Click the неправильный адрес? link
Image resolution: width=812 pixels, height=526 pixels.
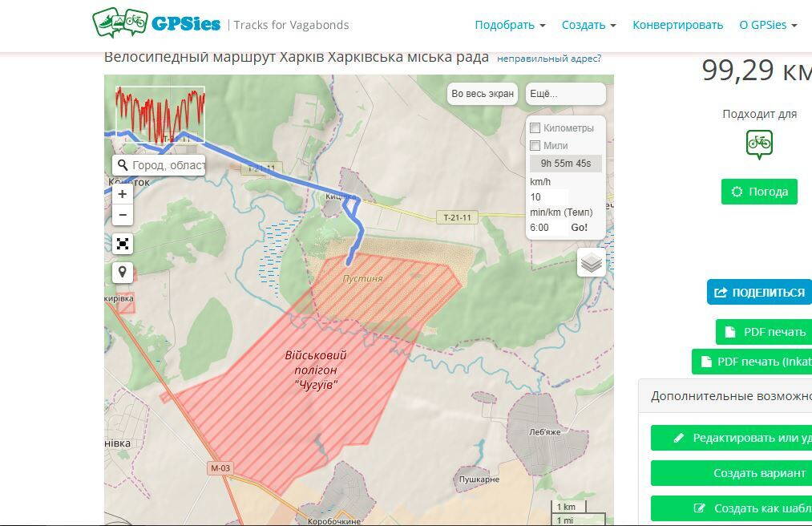(548, 59)
